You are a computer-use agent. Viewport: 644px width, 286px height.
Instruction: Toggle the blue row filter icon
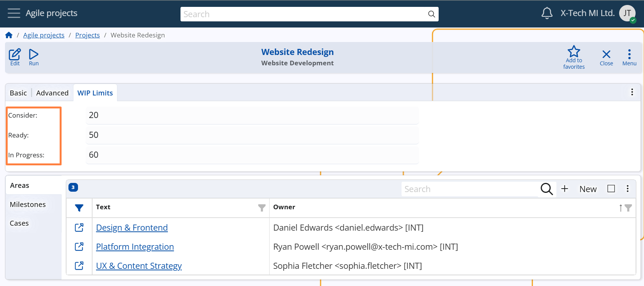(x=79, y=208)
